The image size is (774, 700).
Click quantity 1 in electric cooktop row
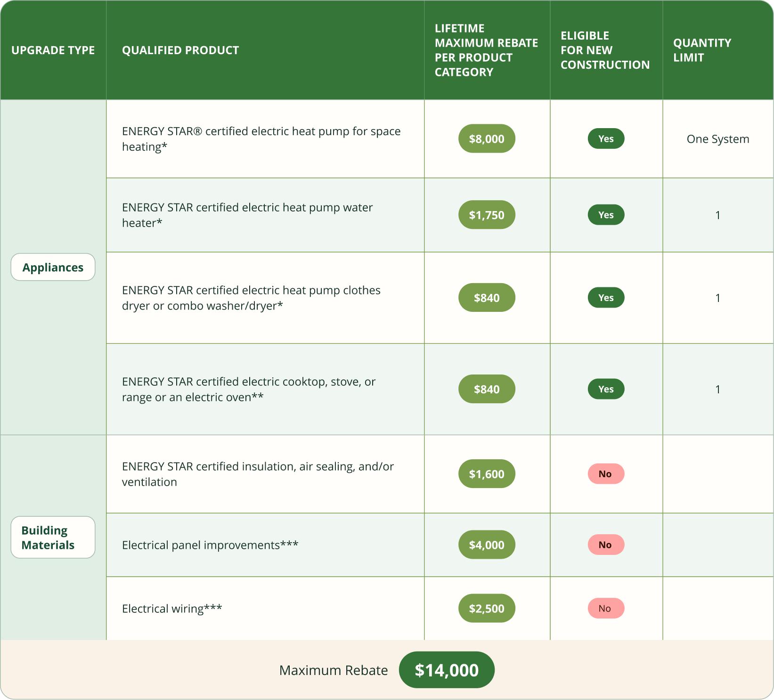(x=717, y=390)
